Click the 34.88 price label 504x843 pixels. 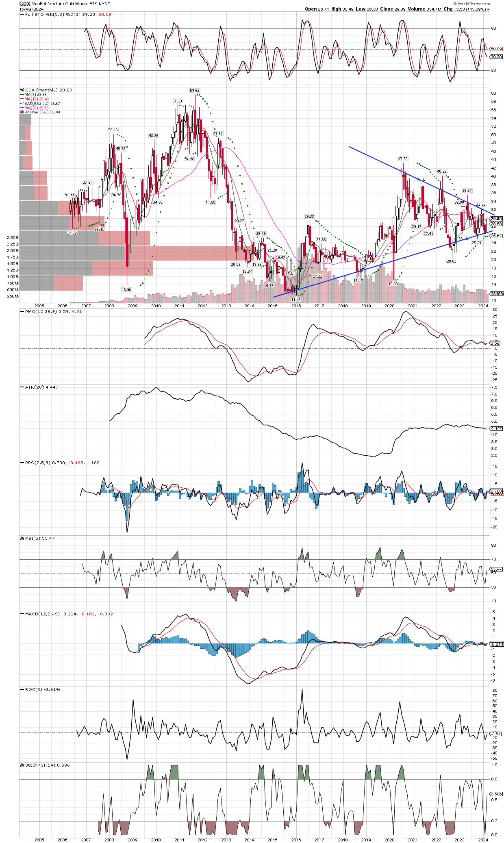click(x=210, y=203)
